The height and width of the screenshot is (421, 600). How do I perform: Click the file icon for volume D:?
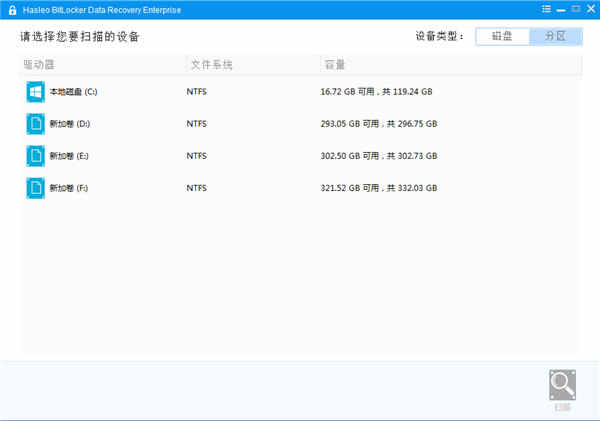(x=36, y=124)
